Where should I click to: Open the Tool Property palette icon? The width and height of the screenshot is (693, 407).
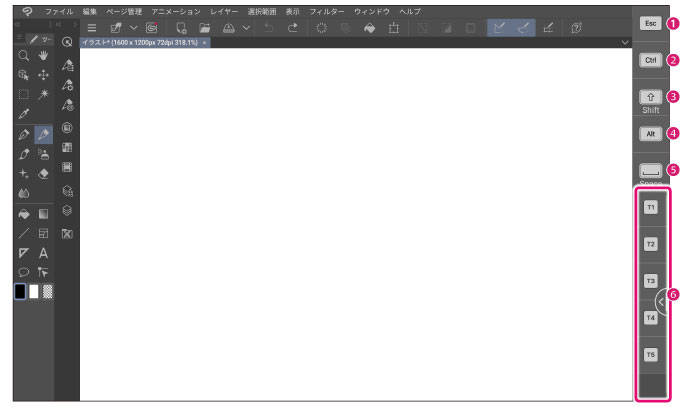pos(67,85)
